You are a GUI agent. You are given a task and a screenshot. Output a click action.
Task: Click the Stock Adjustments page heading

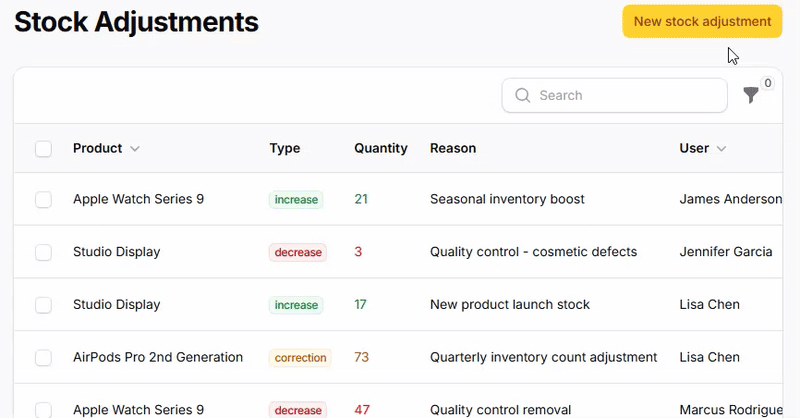click(x=136, y=22)
